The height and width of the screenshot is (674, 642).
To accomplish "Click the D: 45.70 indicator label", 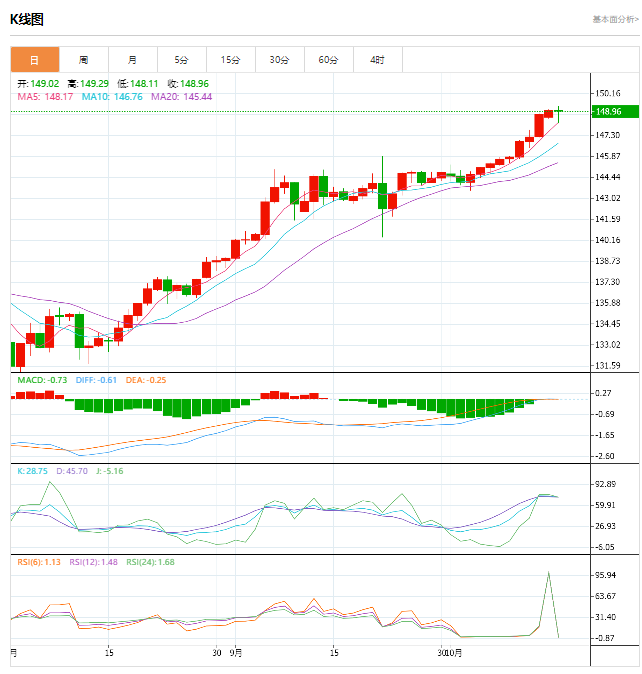I will pos(72,471).
